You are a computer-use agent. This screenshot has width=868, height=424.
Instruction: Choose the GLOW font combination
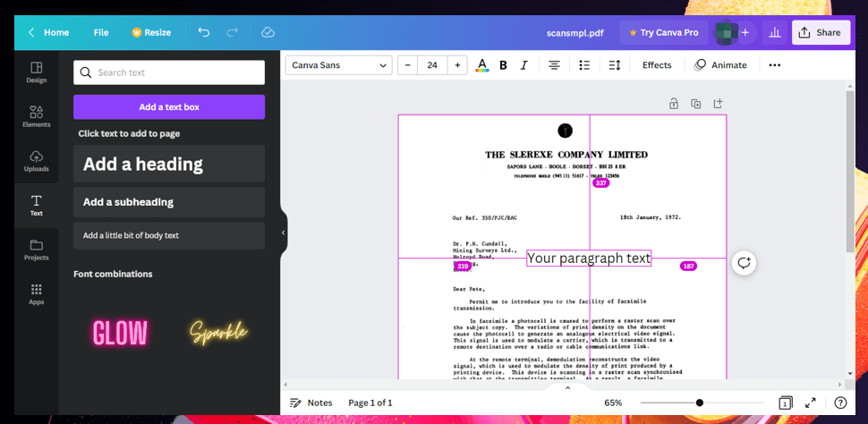pyautogui.click(x=120, y=333)
